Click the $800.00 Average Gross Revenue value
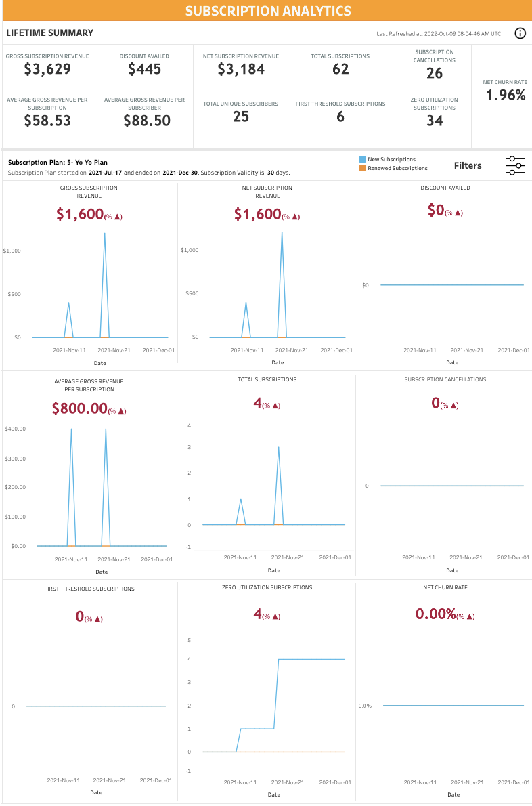 tap(79, 408)
